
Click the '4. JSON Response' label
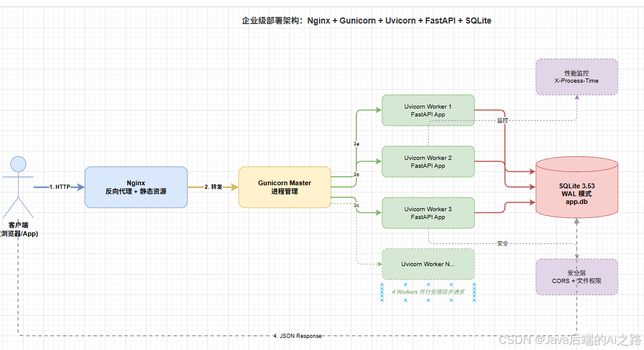(298, 336)
